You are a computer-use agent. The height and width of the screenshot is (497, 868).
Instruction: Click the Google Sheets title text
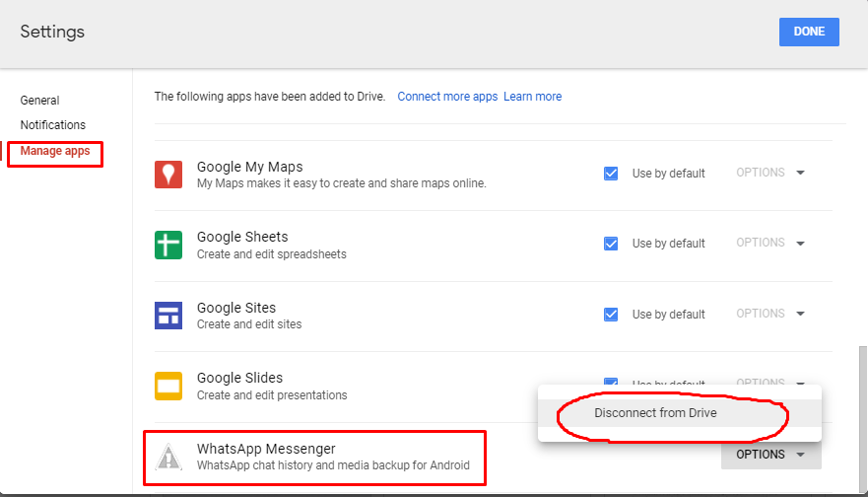pos(242,237)
